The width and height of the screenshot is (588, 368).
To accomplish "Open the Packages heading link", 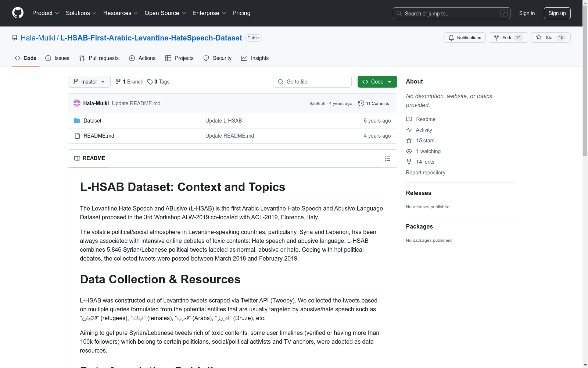I will pos(419,227).
